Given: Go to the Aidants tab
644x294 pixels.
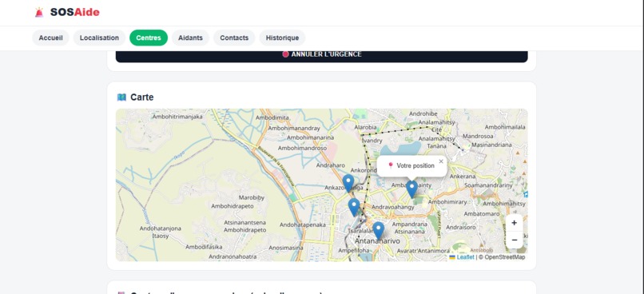Looking at the screenshot, I should [190, 38].
